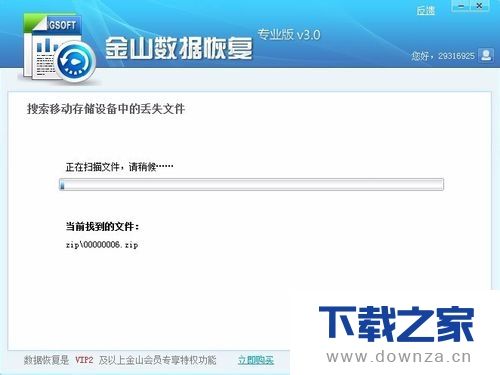Screen dimensions: 500x375
Task: Click the user avatar icon beside 29316925
Action: pyautogui.click(x=486, y=55)
